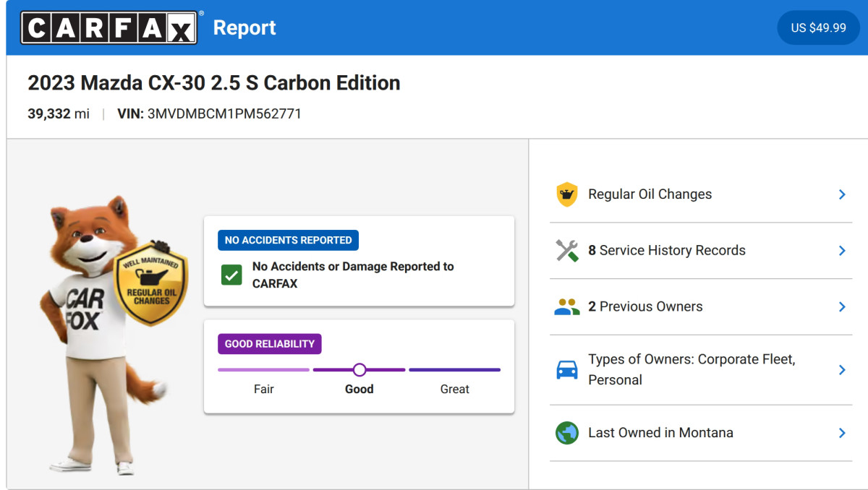Viewport: 868px width, 490px height.
Task: Open the Regular Oil Changes row
Action: click(x=701, y=194)
